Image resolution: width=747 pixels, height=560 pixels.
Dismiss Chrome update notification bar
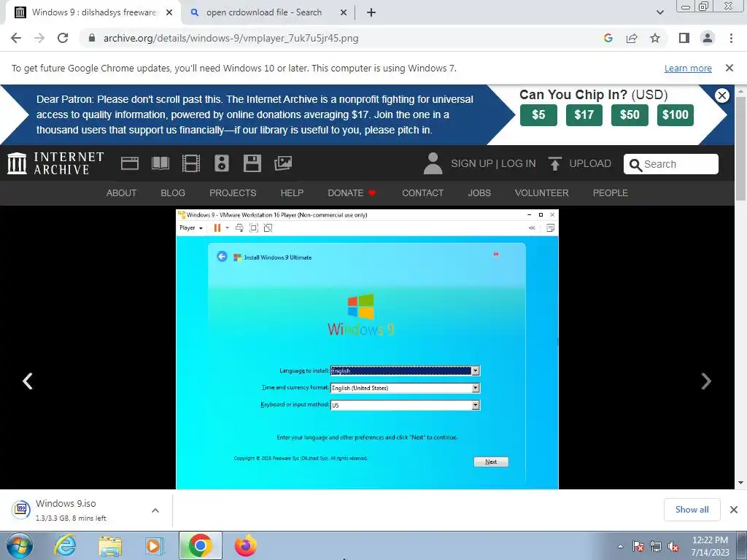[729, 68]
